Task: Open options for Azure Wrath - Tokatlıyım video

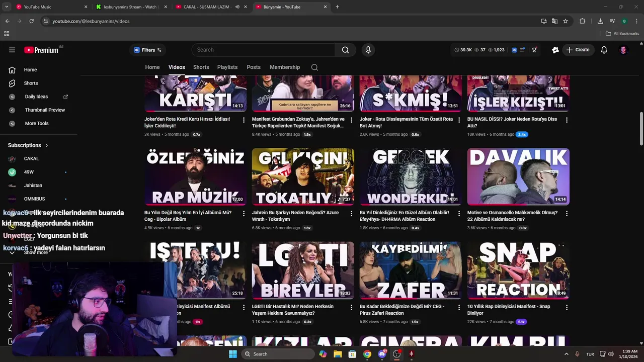Action: point(351,214)
